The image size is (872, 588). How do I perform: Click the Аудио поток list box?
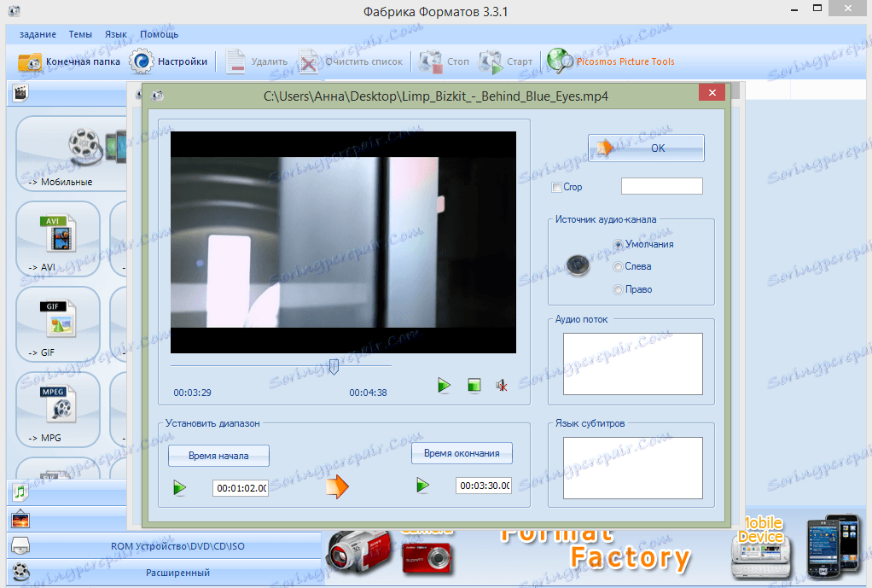pos(633,364)
